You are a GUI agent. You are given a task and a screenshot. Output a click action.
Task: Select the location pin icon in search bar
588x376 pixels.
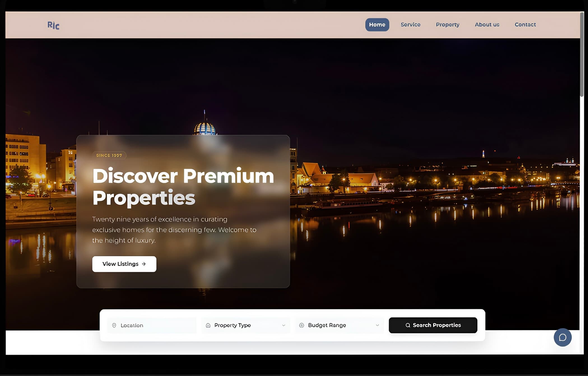(x=114, y=325)
